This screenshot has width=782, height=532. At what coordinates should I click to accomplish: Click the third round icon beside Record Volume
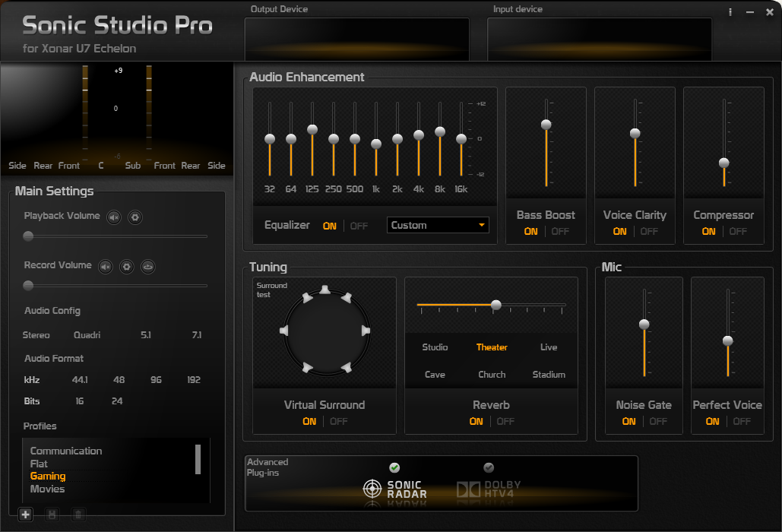(x=147, y=267)
